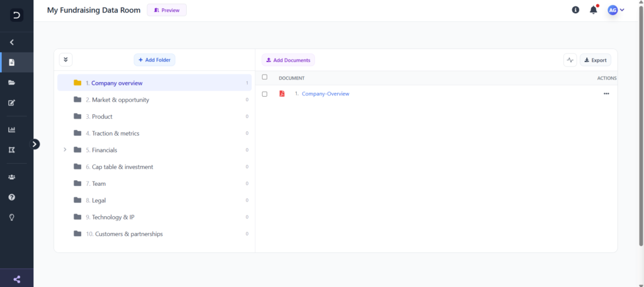Click the double-chevron expand all folders button
This screenshot has width=644, height=287.
click(65, 60)
